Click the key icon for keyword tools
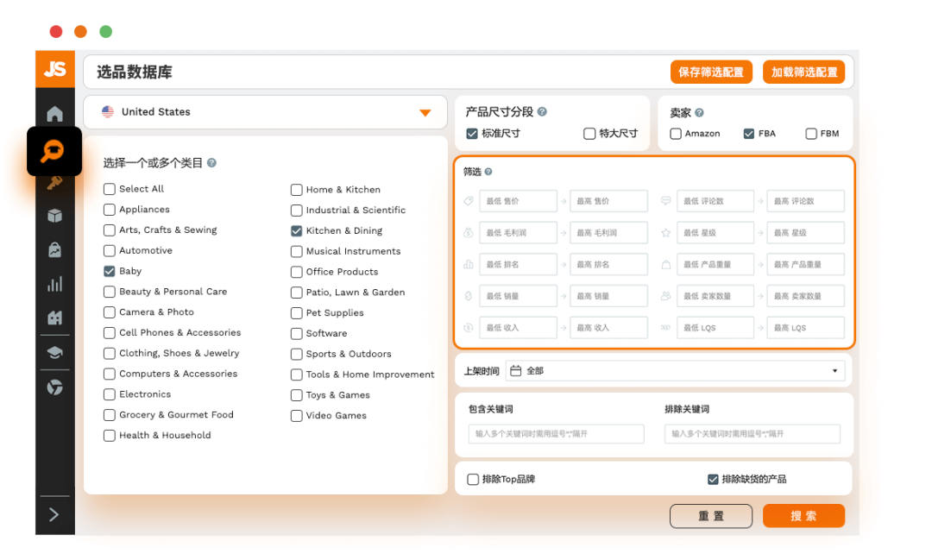 pyautogui.click(x=54, y=182)
